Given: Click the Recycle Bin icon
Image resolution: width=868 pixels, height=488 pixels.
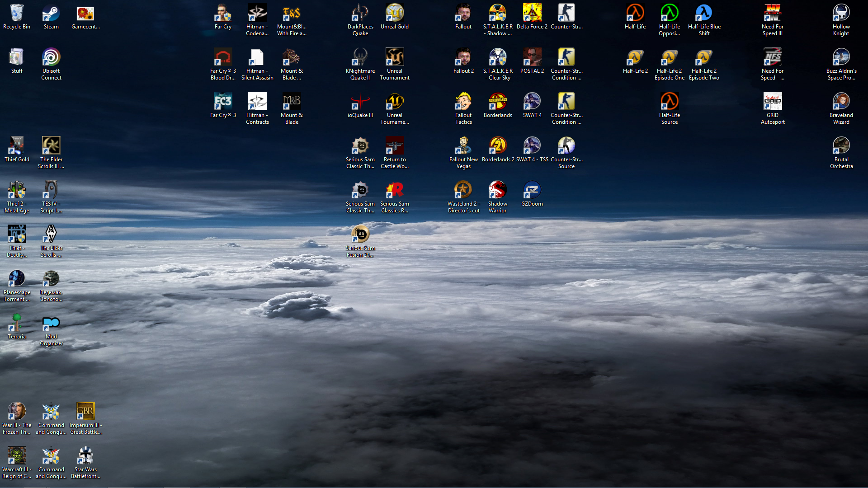Looking at the screenshot, I should (17, 14).
